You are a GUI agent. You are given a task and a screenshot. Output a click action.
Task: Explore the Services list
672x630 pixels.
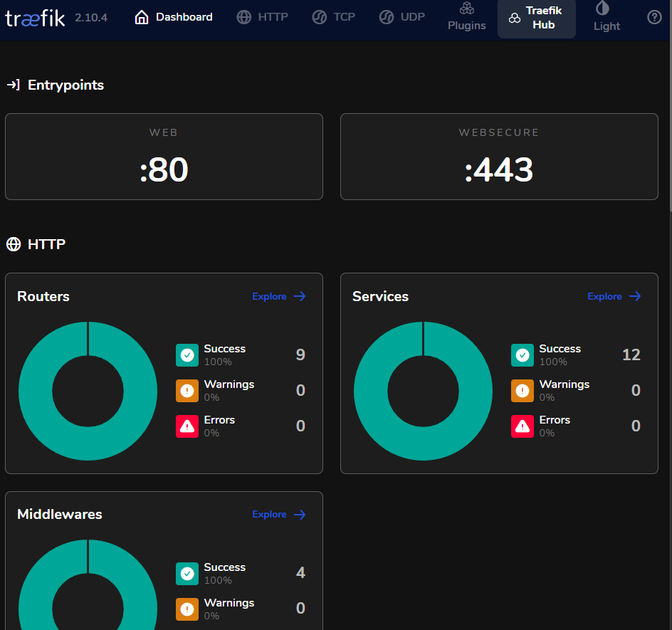tap(614, 296)
